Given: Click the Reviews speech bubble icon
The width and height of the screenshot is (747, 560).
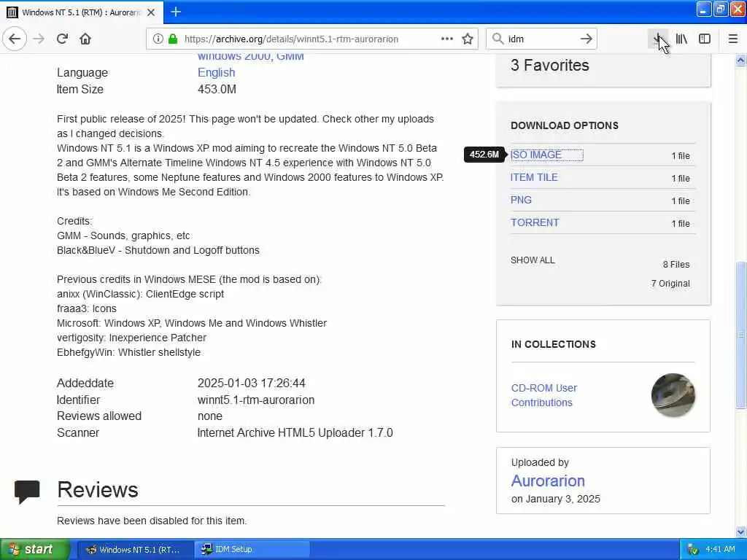Looking at the screenshot, I should [27, 491].
